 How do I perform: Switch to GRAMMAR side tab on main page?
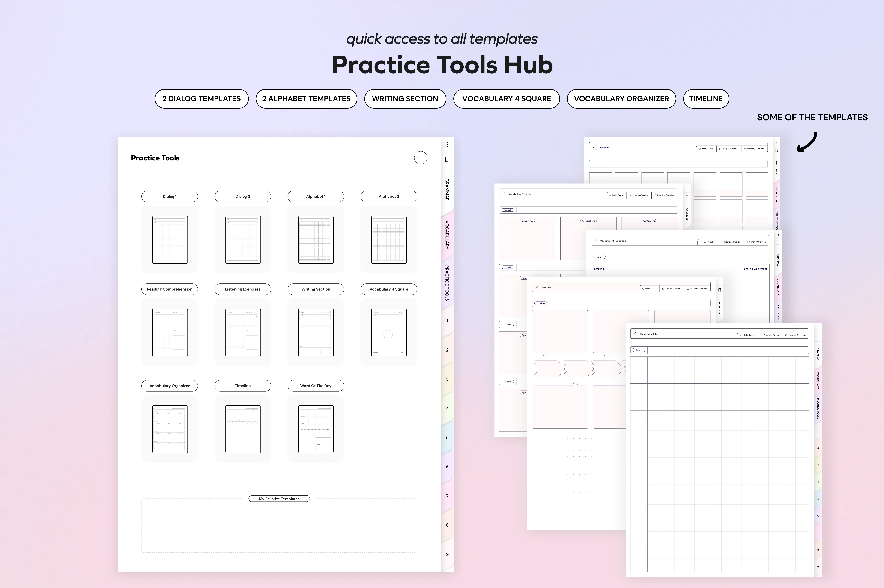point(447,189)
